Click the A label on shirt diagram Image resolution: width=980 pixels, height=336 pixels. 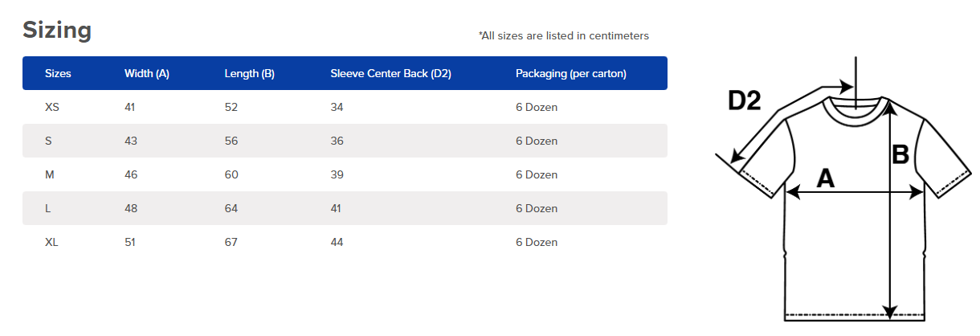pos(825,178)
